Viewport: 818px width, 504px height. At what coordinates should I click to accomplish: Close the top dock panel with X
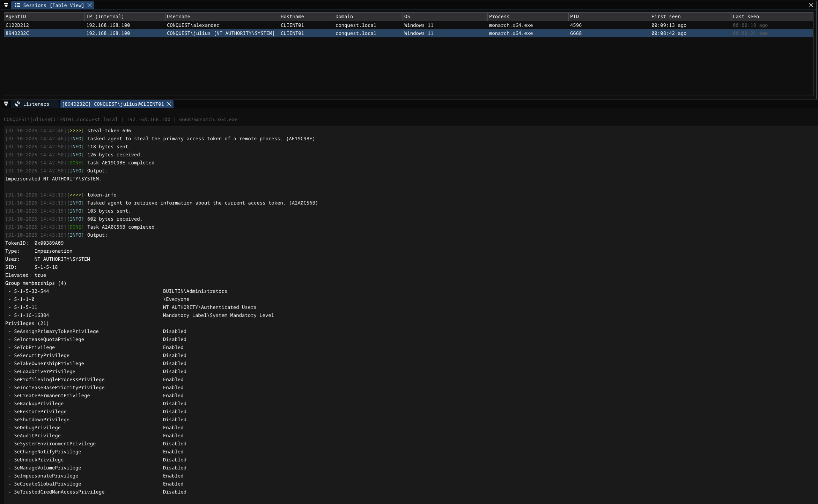(811, 5)
